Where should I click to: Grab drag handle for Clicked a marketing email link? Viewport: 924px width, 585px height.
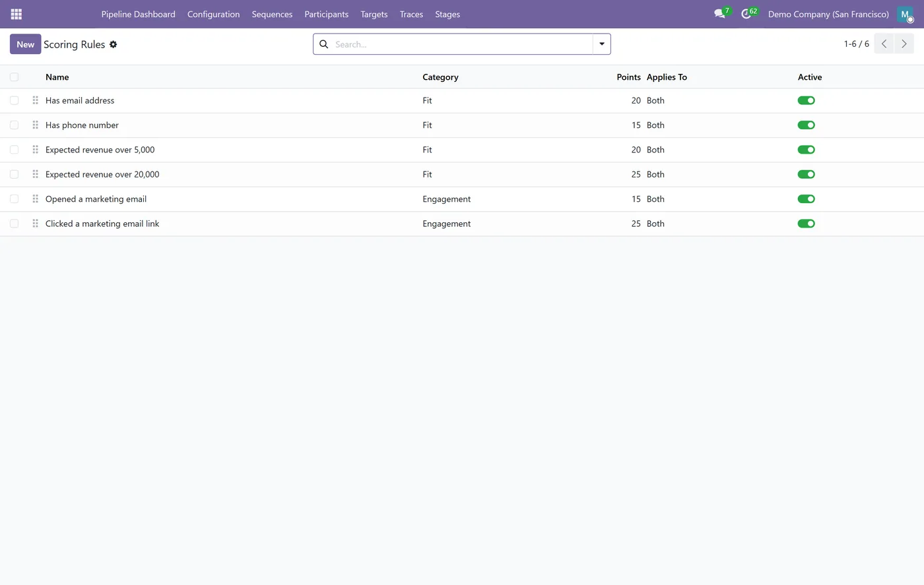pyautogui.click(x=36, y=224)
